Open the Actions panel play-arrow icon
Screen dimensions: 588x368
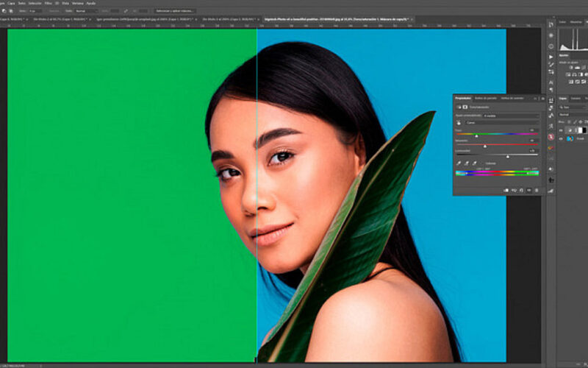click(551, 57)
